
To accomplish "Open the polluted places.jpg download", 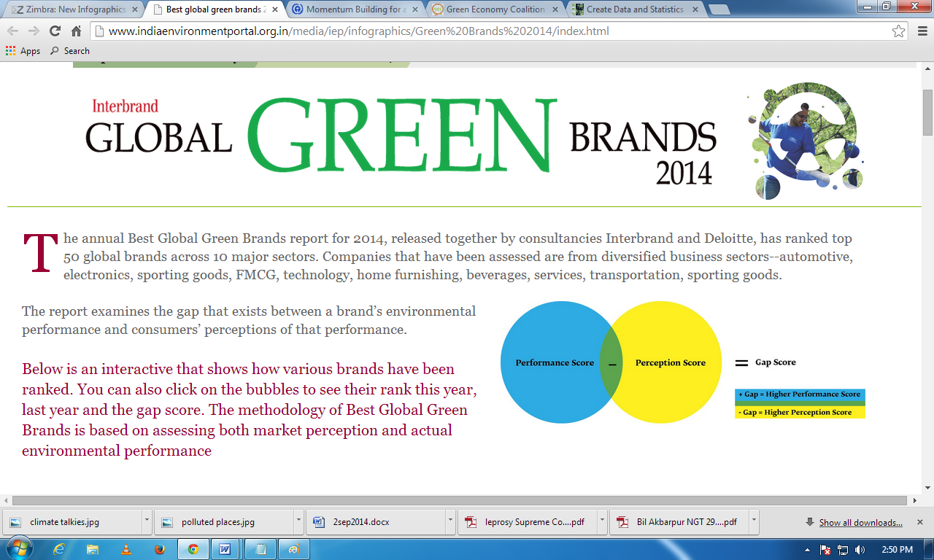I will point(224,522).
